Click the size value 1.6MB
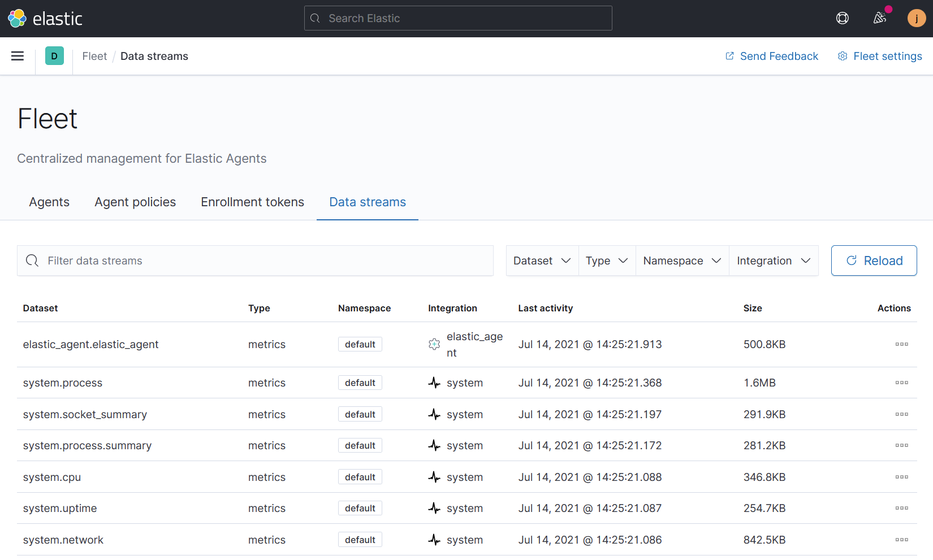Viewport: 933px width, 560px height. click(x=759, y=383)
